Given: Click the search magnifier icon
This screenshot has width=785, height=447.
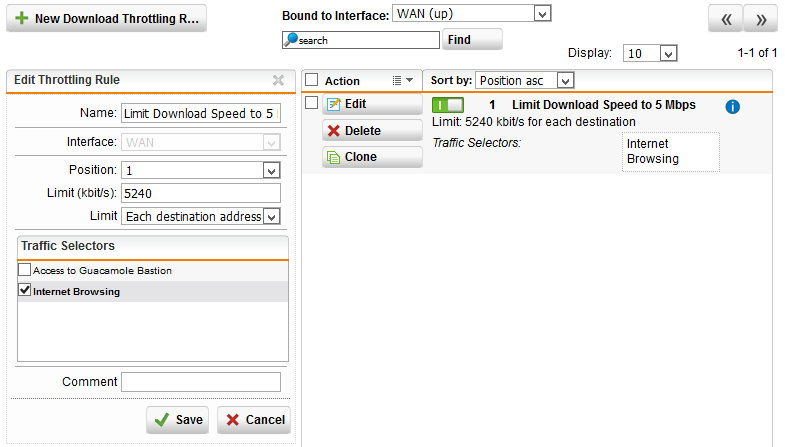Looking at the screenshot, I should coord(291,40).
